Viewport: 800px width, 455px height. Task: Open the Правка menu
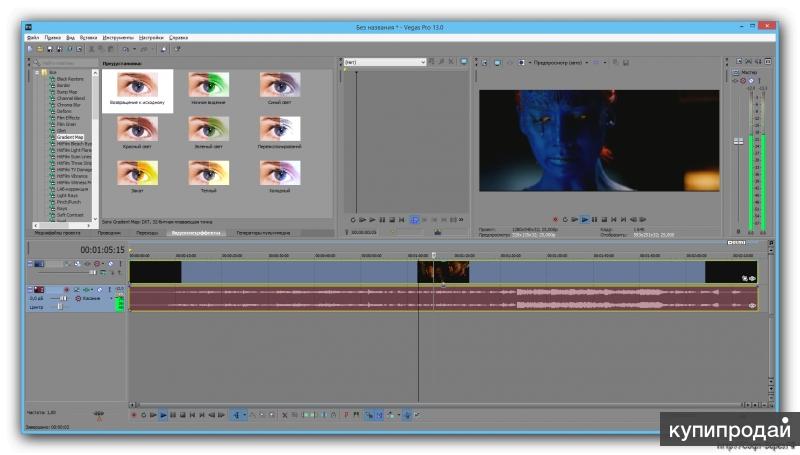point(52,38)
